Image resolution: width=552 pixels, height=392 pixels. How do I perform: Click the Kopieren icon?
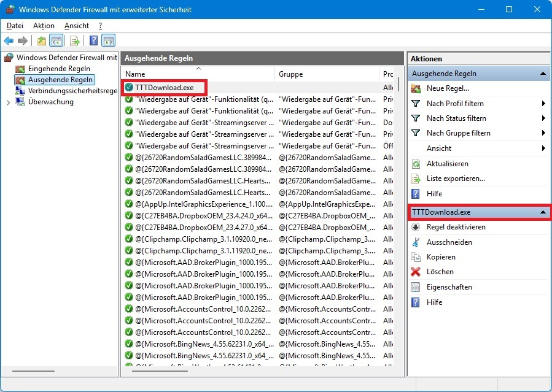point(416,257)
